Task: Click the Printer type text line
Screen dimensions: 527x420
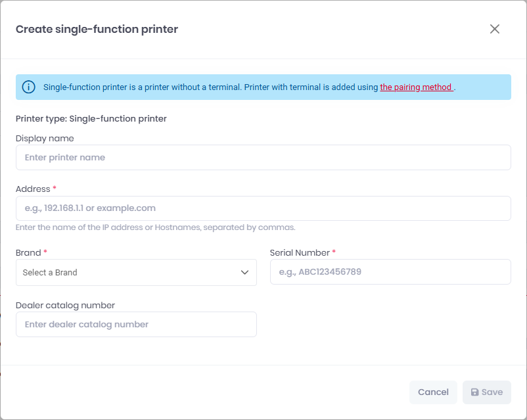Action: point(91,119)
